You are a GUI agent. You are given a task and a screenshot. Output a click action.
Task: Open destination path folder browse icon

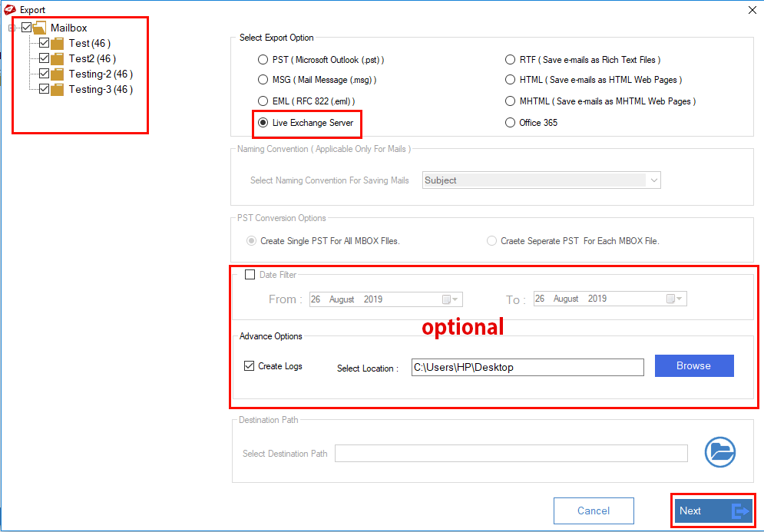(x=719, y=452)
